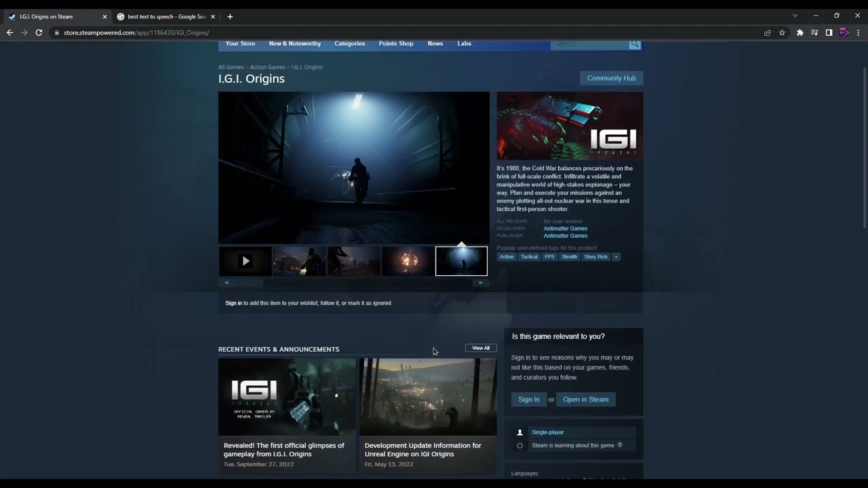Open the Points Shop tab

[x=396, y=43]
